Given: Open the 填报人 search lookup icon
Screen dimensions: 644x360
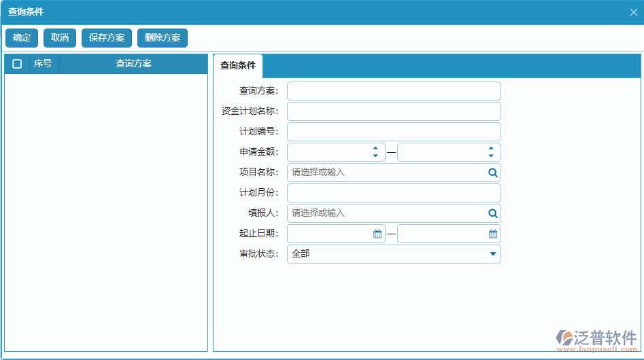Looking at the screenshot, I should (x=493, y=213).
